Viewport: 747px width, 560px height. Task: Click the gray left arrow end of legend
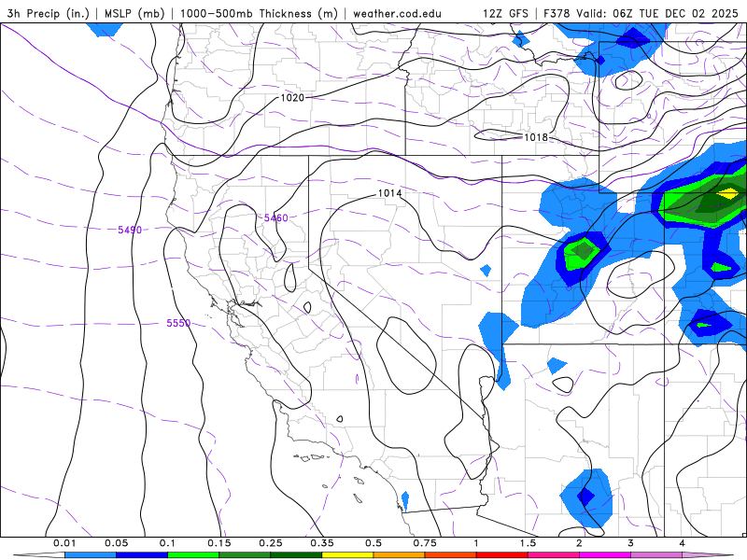click(39, 555)
